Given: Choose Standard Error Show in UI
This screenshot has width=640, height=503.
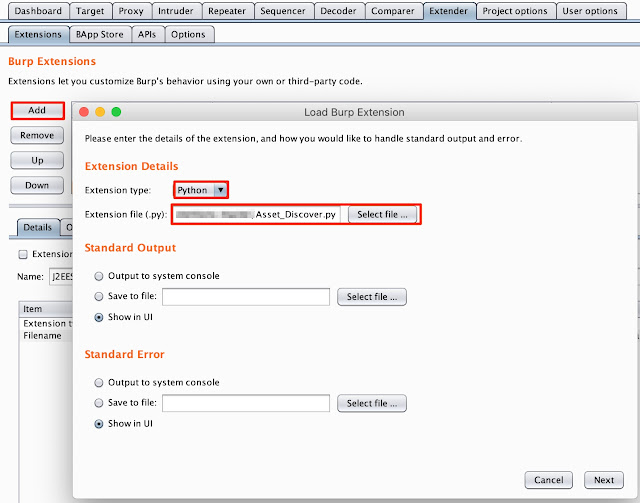Looking at the screenshot, I should [x=99, y=424].
